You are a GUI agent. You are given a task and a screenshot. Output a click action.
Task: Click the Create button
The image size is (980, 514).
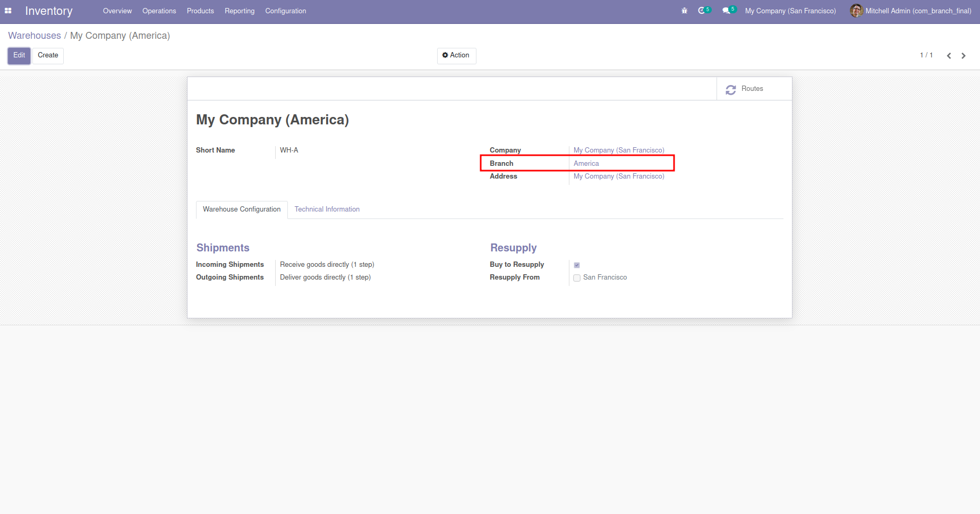tap(48, 55)
